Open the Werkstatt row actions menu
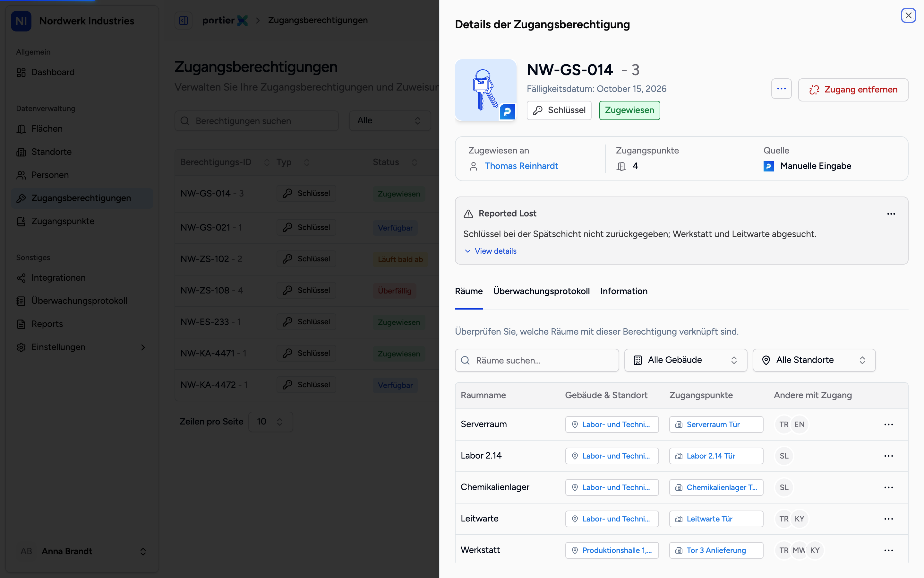The height and width of the screenshot is (578, 924). pos(888,550)
